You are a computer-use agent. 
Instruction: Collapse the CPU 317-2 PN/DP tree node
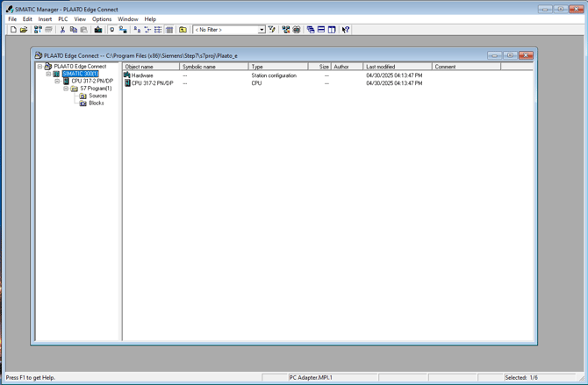[57, 81]
